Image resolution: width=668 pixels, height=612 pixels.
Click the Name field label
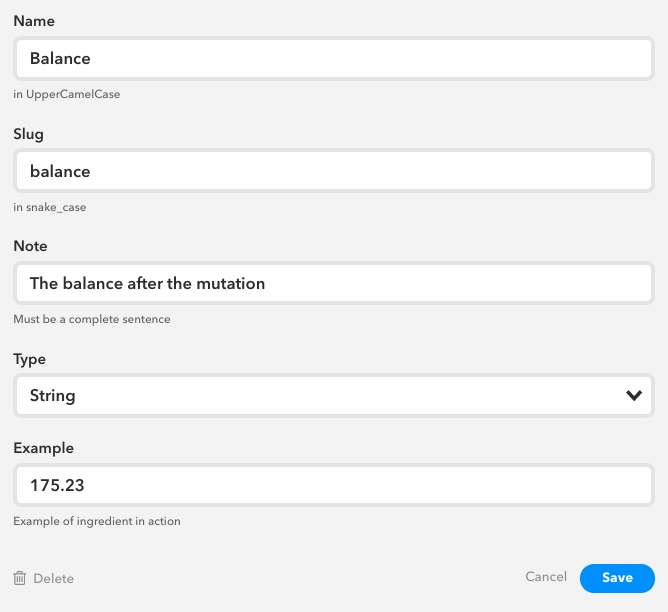(33, 20)
